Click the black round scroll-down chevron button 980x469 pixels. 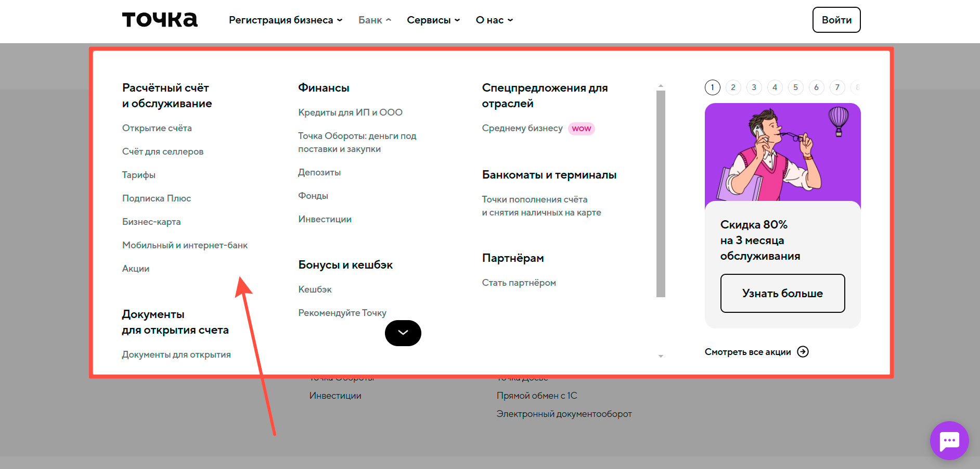pos(403,333)
